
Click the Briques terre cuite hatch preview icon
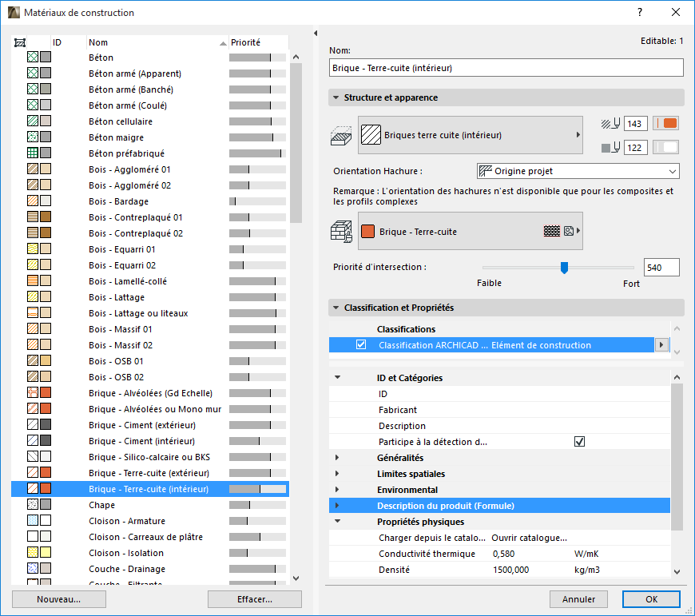tap(371, 135)
